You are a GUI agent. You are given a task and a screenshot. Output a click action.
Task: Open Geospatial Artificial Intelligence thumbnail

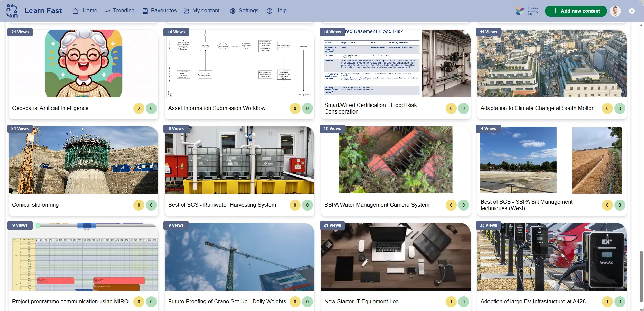[x=84, y=64]
